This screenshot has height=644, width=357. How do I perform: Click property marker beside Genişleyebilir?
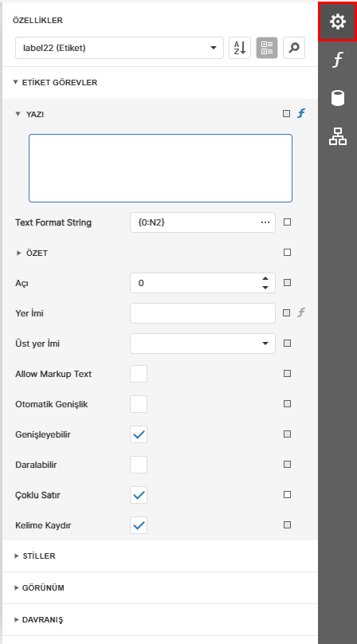point(287,434)
